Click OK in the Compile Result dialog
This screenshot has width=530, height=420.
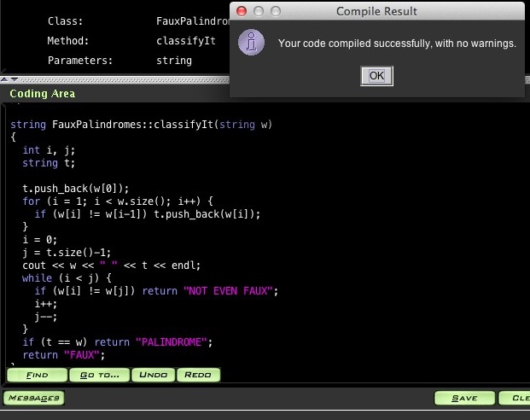pos(376,75)
